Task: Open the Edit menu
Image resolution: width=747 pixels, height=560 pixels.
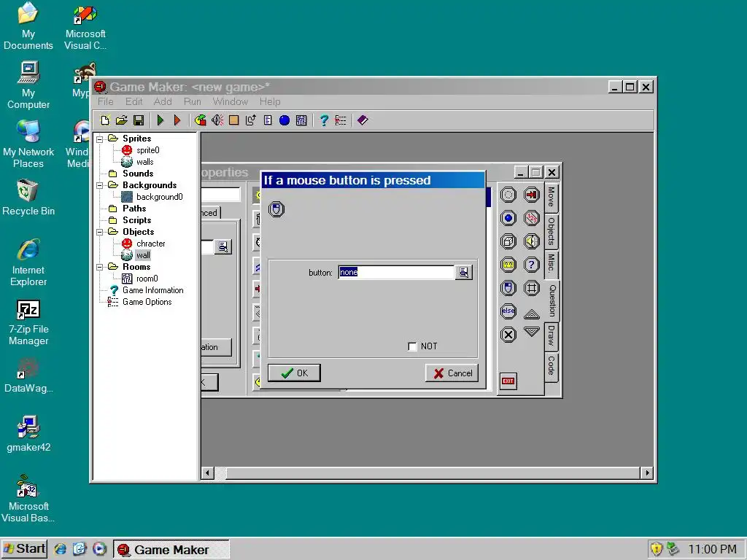Action: point(134,101)
